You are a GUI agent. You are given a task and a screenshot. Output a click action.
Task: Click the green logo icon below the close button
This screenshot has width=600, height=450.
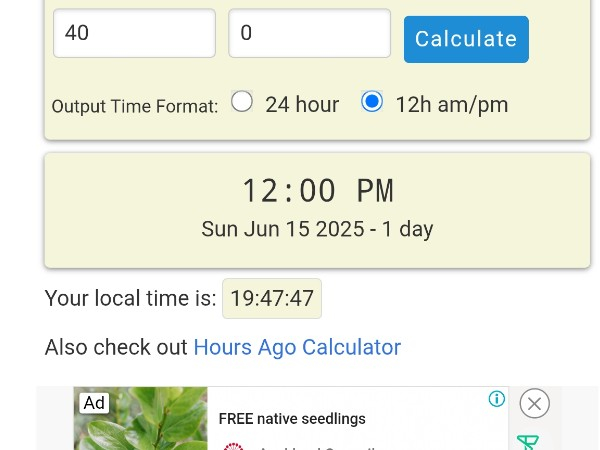point(528,442)
